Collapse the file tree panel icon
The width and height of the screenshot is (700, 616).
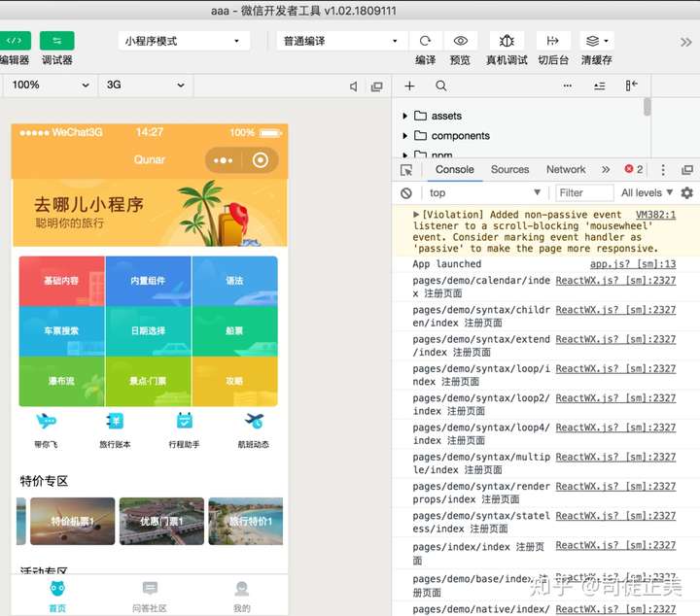pyautogui.click(x=631, y=86)
